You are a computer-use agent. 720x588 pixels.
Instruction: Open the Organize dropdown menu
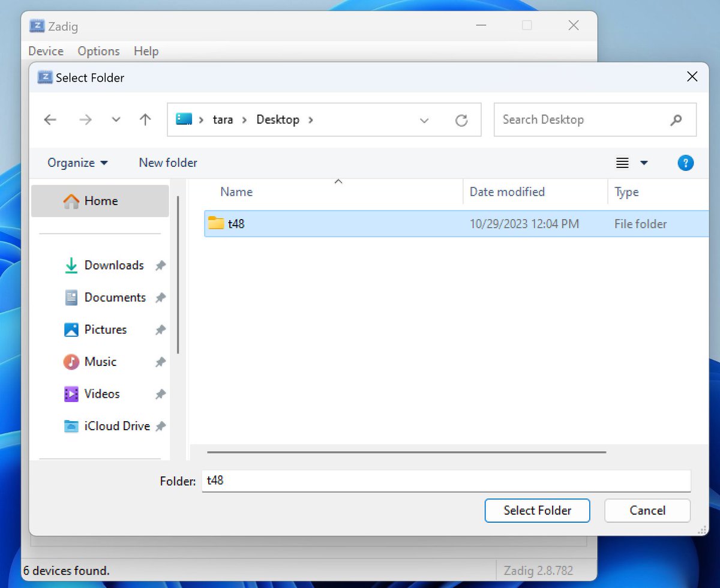pyautogui.click(x=77, y=163)
